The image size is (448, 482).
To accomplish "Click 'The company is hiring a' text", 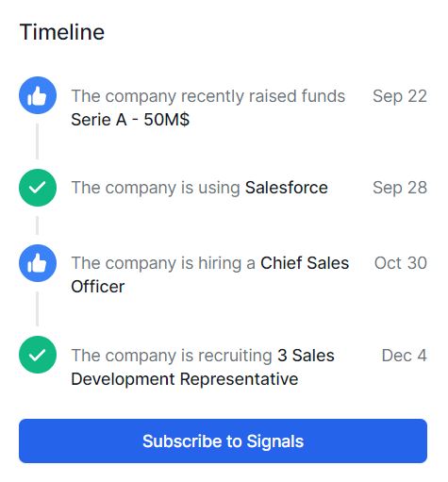I will coord(163,263).
